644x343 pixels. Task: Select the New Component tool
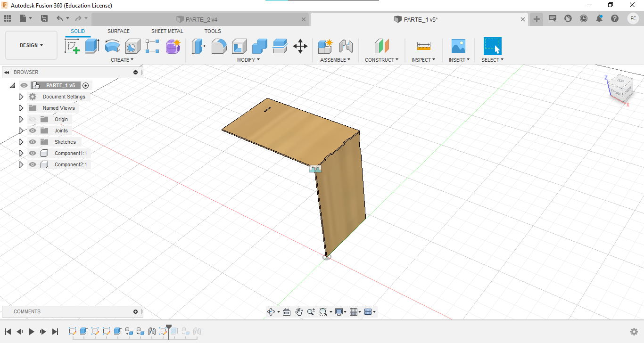[x=325, y=46]
